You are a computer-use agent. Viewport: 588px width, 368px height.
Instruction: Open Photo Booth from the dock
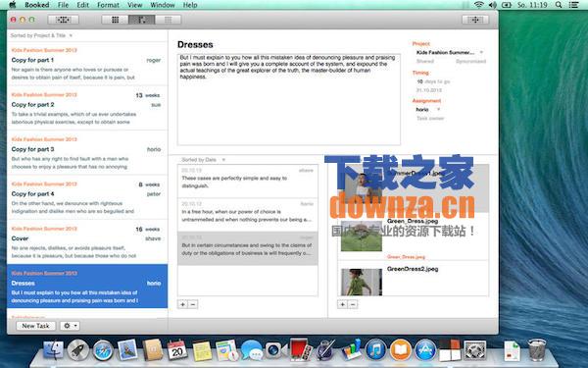(x=301, y=350)
